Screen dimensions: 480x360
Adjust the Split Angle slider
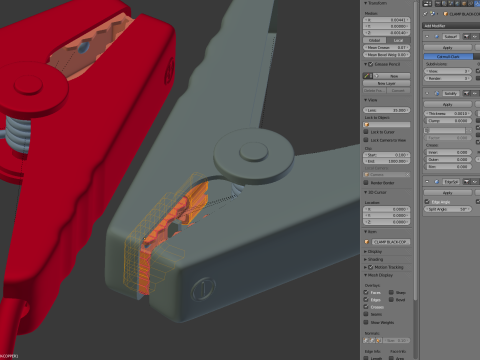448,209
